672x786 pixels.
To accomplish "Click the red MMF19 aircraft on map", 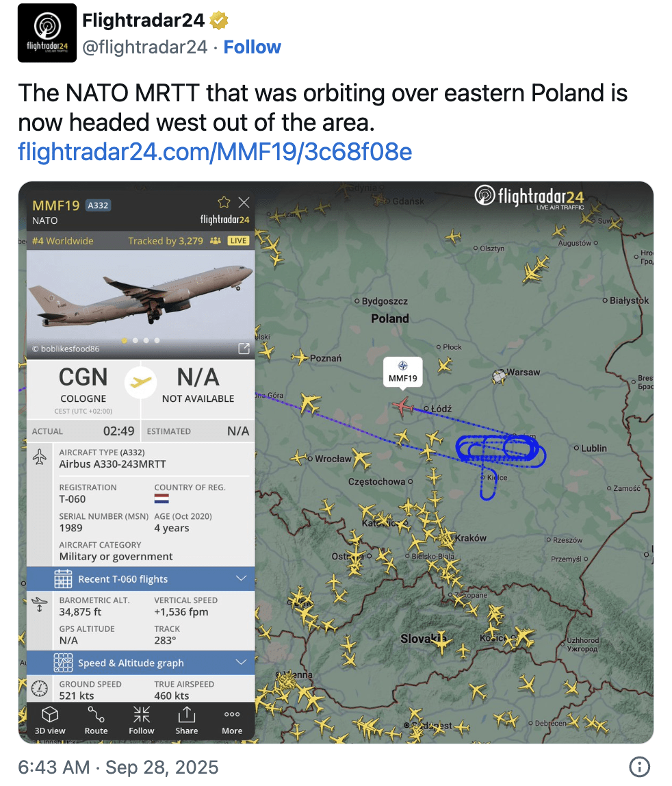I will [x=402, y=406].
